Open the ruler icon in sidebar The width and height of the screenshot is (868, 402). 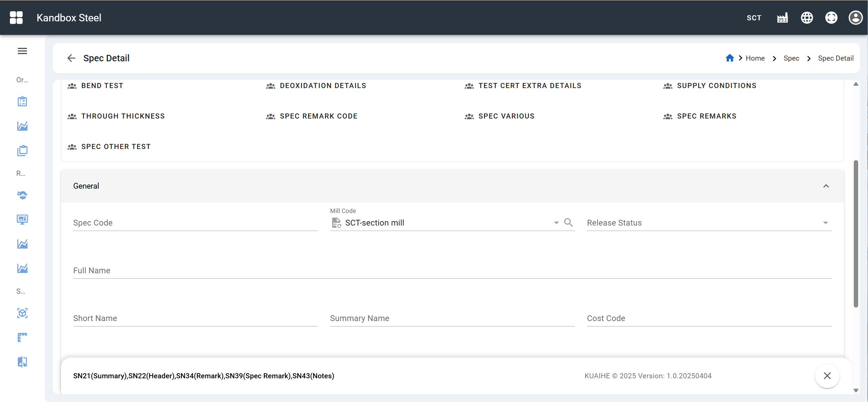tap(22, 337)
